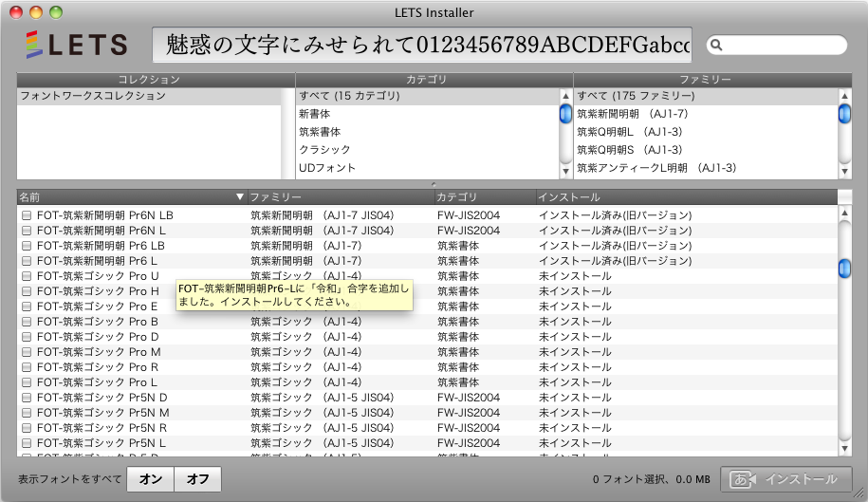
Task: Click the search input field
Action: coord(777,45)
